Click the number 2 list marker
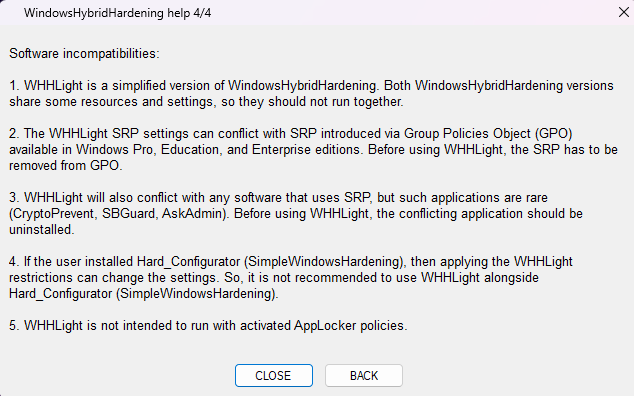This screenshot has height=396, width=634. tap(14, 133)
